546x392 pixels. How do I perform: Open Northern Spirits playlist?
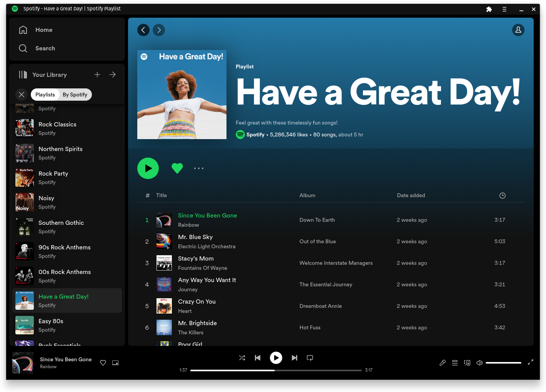pos(67,153)
